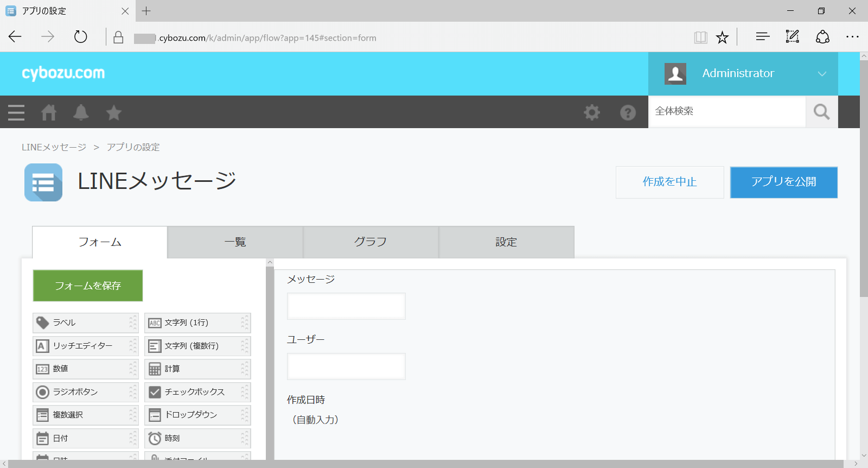
Task: Select the 時刻 field item
Action: tap(197, 438)
